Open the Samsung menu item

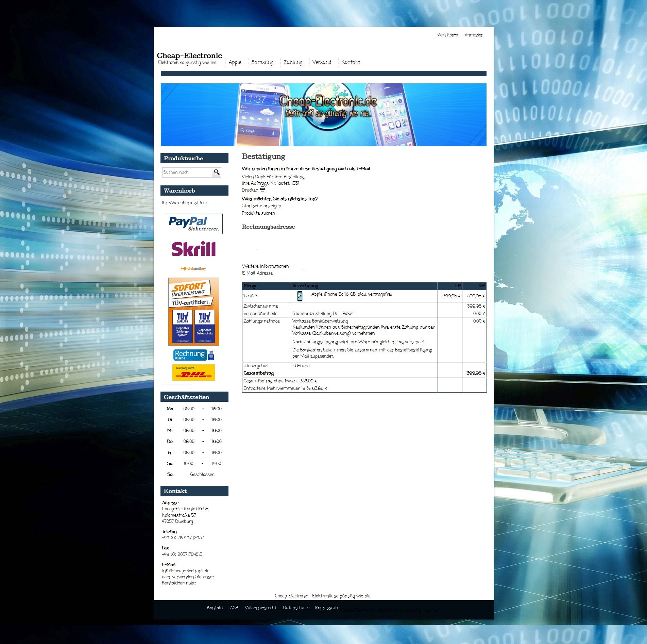(262, 62)
